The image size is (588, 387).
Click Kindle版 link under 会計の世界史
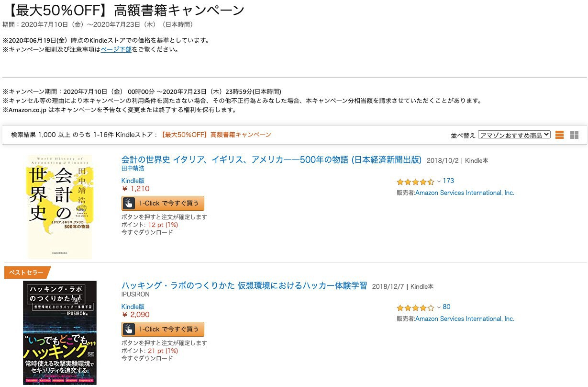point(133,181)
